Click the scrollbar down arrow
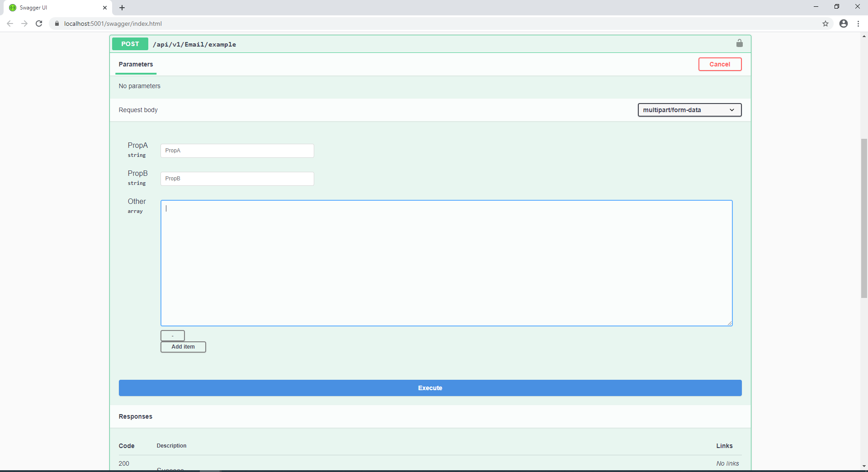This screenshot has height=472, width=868. point(864,466)
